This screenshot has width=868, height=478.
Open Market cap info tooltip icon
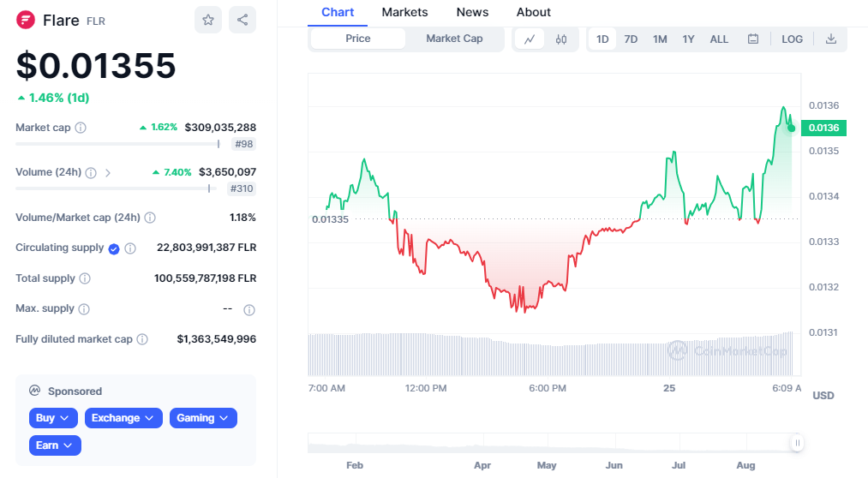click(x=81, y=128)
